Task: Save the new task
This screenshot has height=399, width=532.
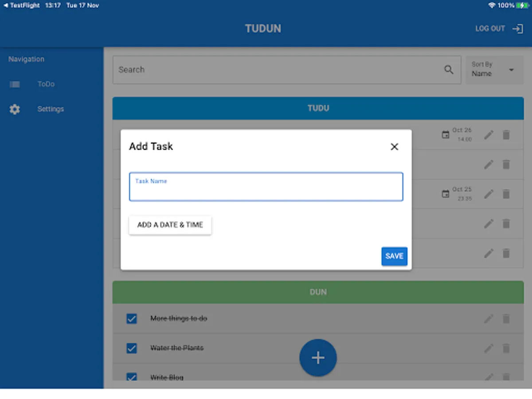Action: (x=394, y=256)
